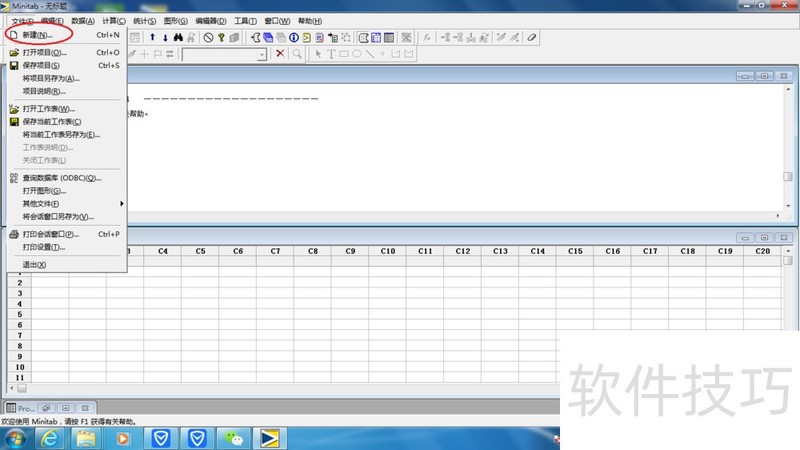
Task: Open the 工具(T) menu
Action: [245, 21]
